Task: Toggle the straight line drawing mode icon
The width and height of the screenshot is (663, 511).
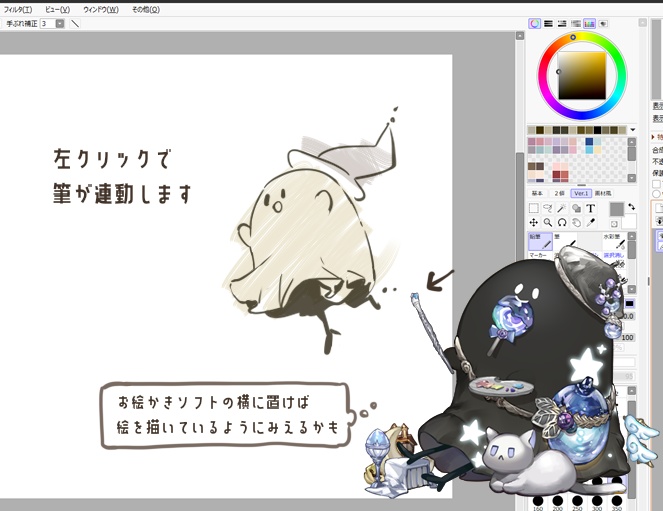Action: [x=75, y=24]
